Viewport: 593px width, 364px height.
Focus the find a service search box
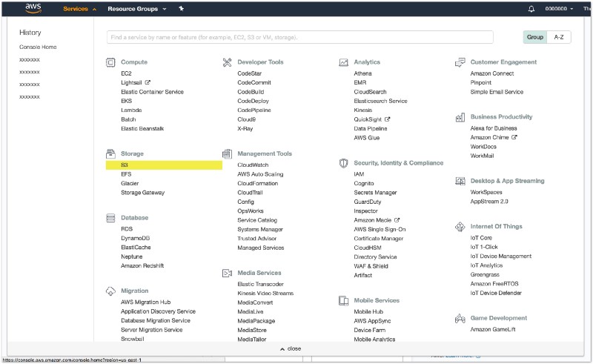(300, 37)
